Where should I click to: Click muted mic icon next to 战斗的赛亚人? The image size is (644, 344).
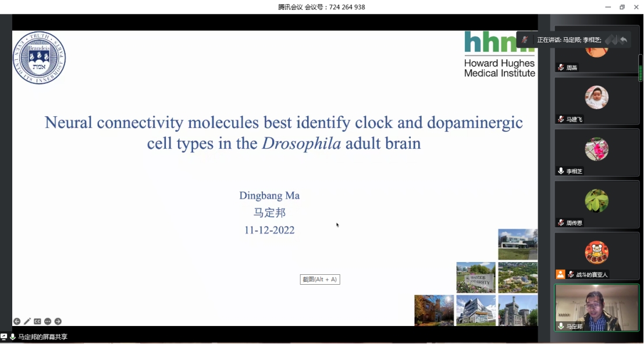571,274
